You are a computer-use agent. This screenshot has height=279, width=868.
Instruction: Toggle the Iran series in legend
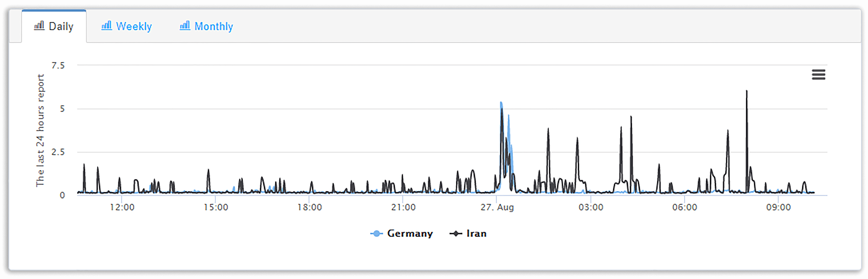point(468,233)
